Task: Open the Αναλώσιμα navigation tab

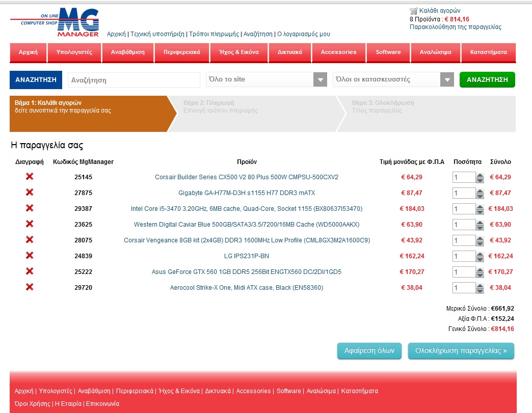Action: (x=436, y=52)
